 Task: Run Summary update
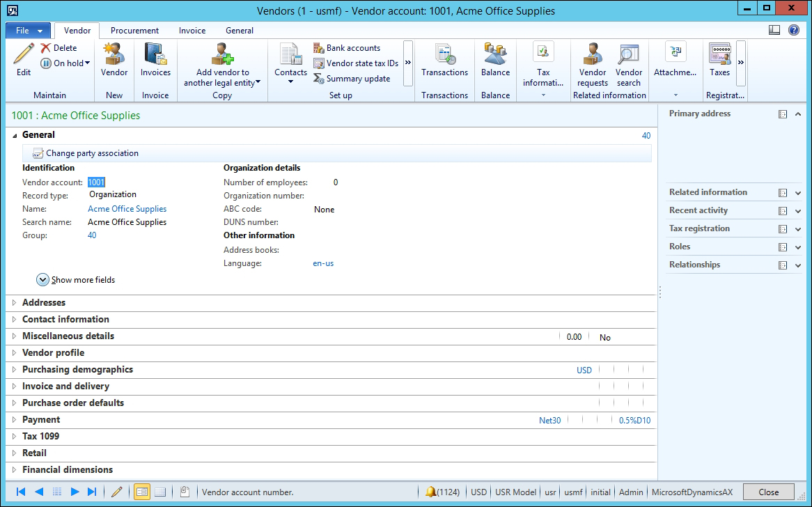(x=352, y=79)
